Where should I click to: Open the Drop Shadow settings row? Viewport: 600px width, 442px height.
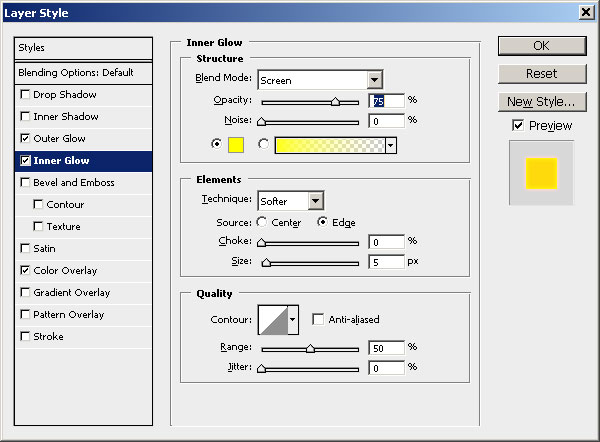[83, 95]
